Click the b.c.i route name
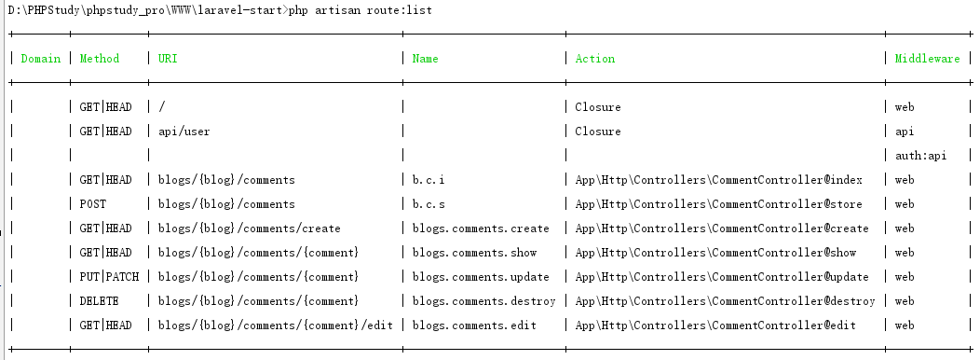This screenshot has width=980, height=360. tap(429, 180)
